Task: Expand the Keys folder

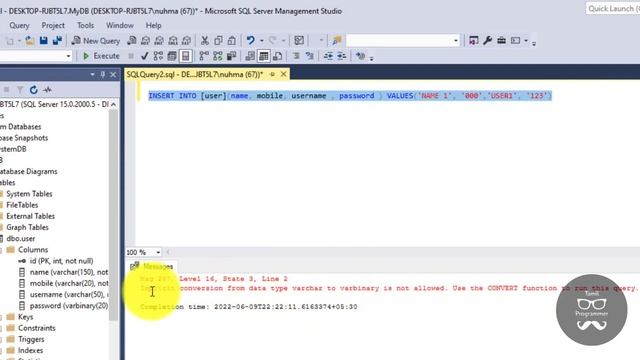Action: [x=2, y=317]
